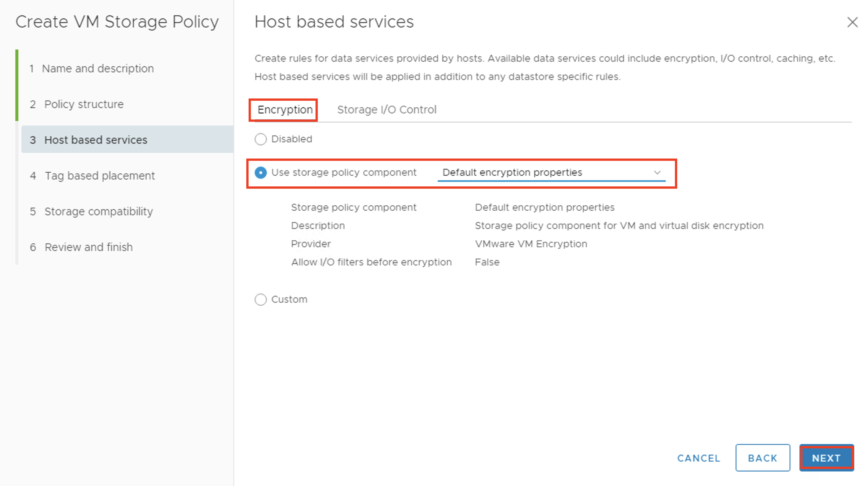Go to step 6 Review and finish

[89, 247]
